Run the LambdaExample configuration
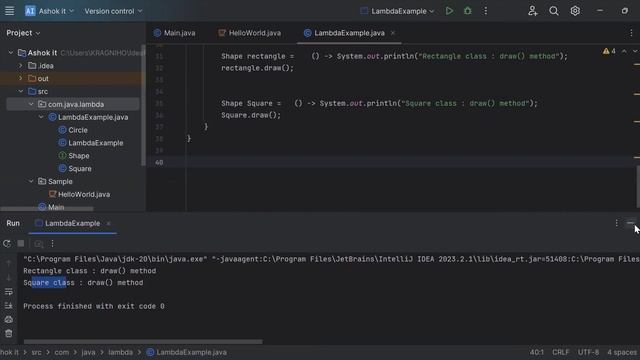Image resolution: width=640 pixels, height=360 pixels. [449, 11]
